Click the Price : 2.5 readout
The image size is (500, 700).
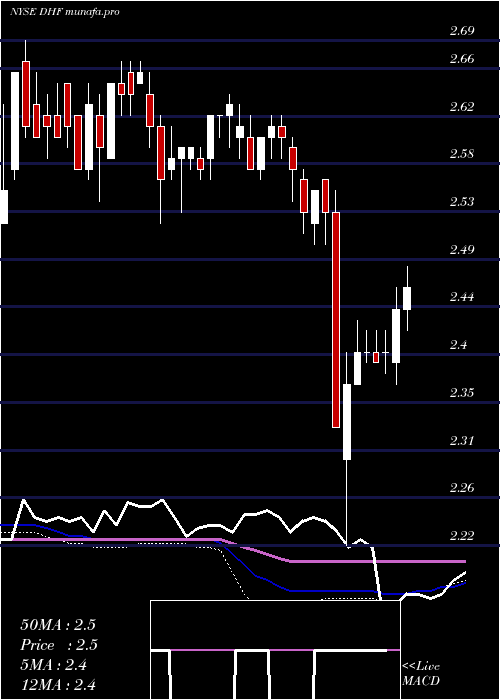point(59,645)
